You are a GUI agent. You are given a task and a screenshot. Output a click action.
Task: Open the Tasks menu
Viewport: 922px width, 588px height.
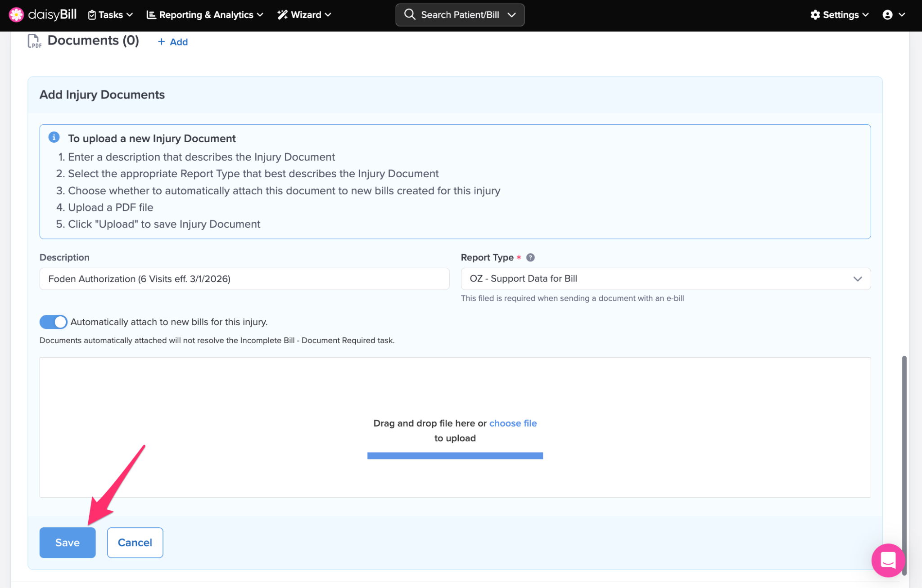click(110, 15)
